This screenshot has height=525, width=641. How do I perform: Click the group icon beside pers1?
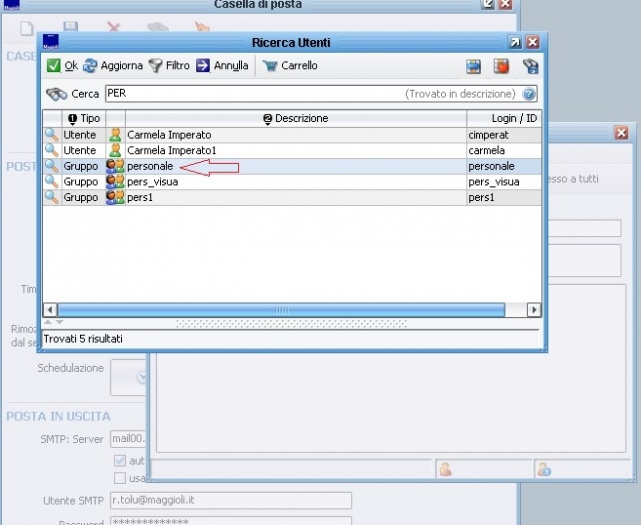(115, 197)
